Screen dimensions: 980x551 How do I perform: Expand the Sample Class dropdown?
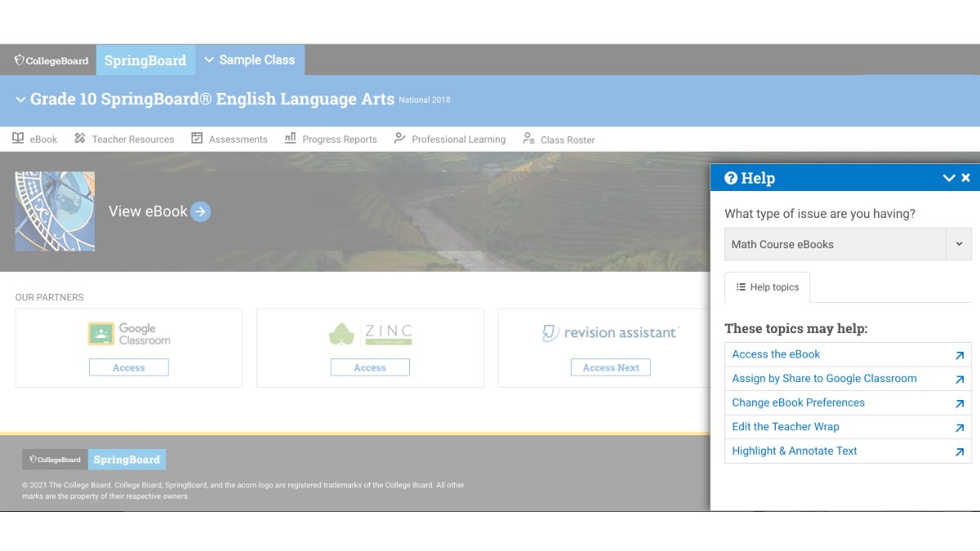pos(250,60)
